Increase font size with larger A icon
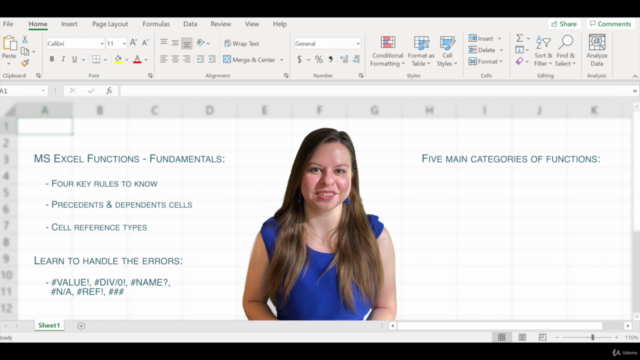640x360 pixels. coord(133,43)
